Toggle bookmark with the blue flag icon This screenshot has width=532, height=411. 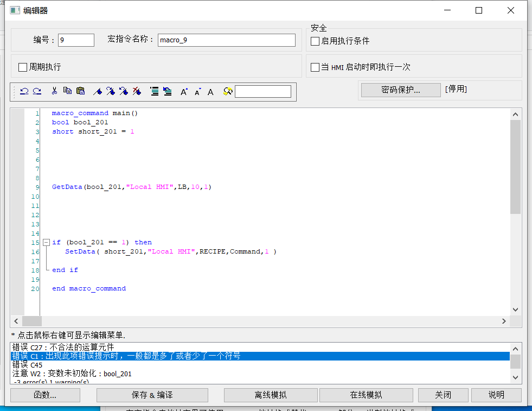(98, 92)
